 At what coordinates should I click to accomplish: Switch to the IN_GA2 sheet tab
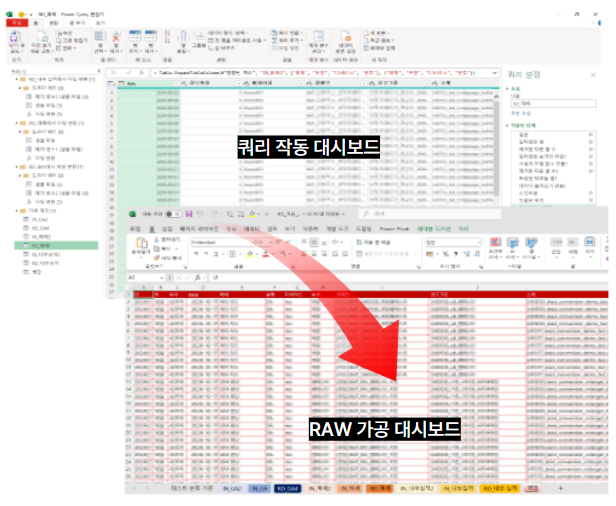coord(232,488)
